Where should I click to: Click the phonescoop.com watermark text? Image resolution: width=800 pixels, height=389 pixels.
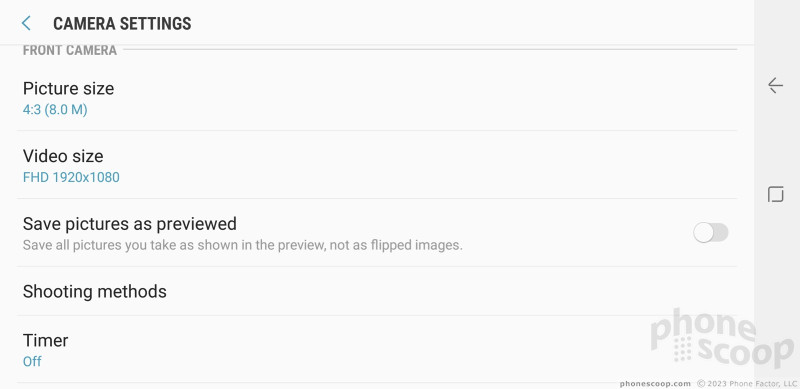click(655, 384)
